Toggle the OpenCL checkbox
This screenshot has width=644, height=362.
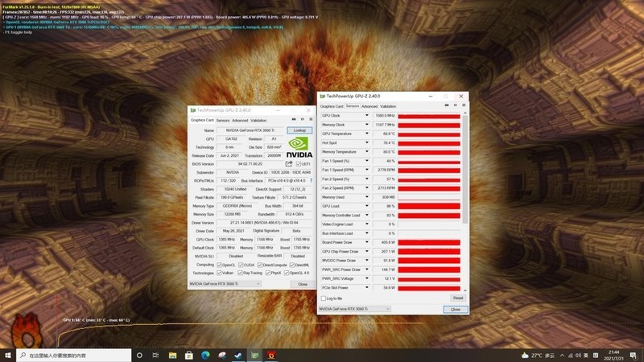[x=219, y=265]
